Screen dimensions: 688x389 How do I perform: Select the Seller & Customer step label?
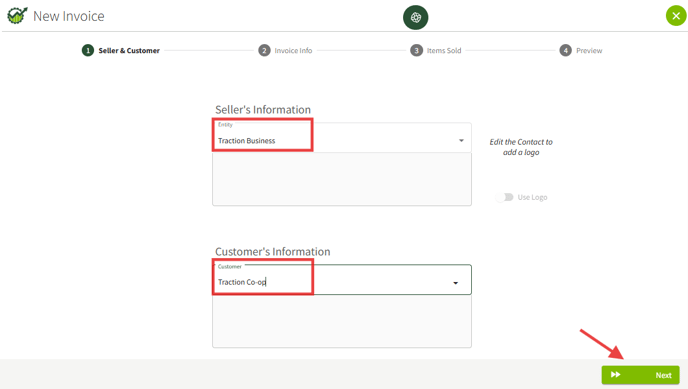pos(129,50)
